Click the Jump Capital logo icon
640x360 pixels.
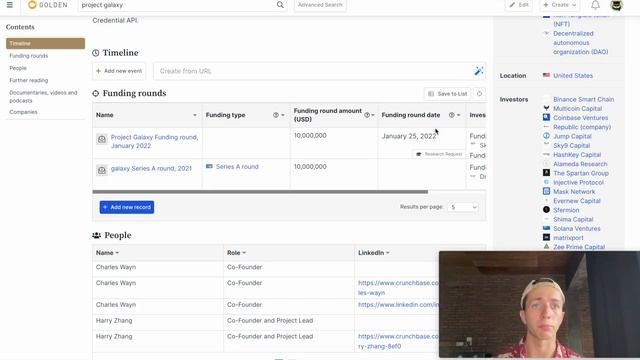546,136
